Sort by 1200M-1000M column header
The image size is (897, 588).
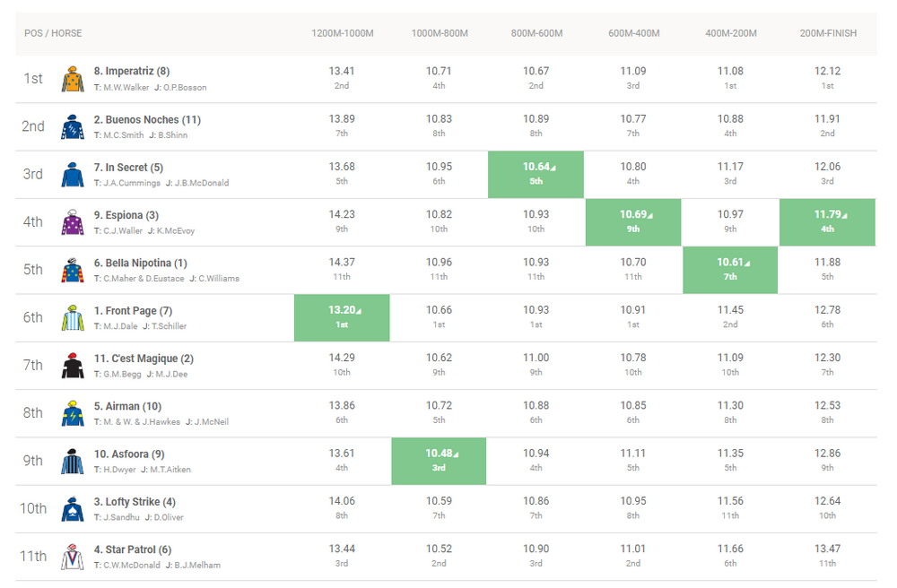click(342, 33)
